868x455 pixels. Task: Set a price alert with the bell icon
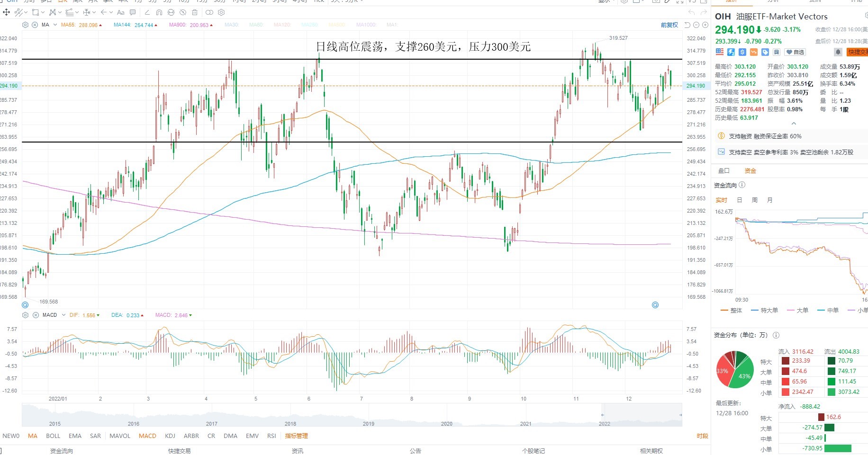click(x=838, y=52)
